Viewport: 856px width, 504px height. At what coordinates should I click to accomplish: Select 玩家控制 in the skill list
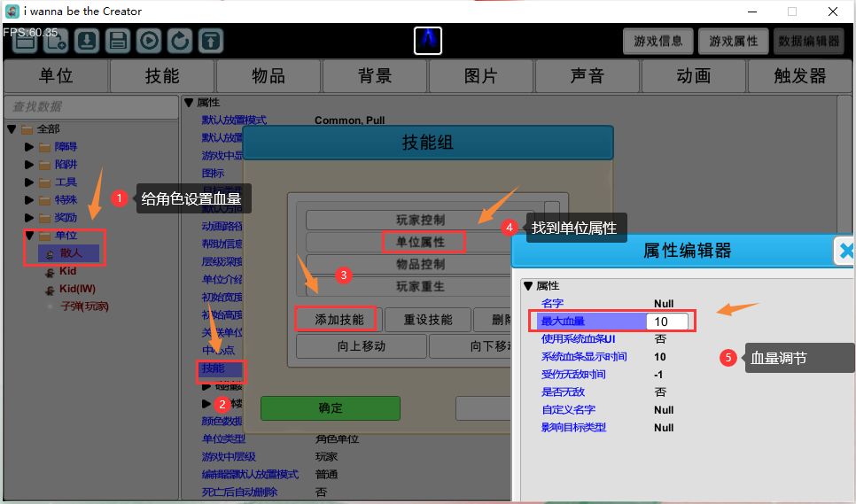coord(420,220)
